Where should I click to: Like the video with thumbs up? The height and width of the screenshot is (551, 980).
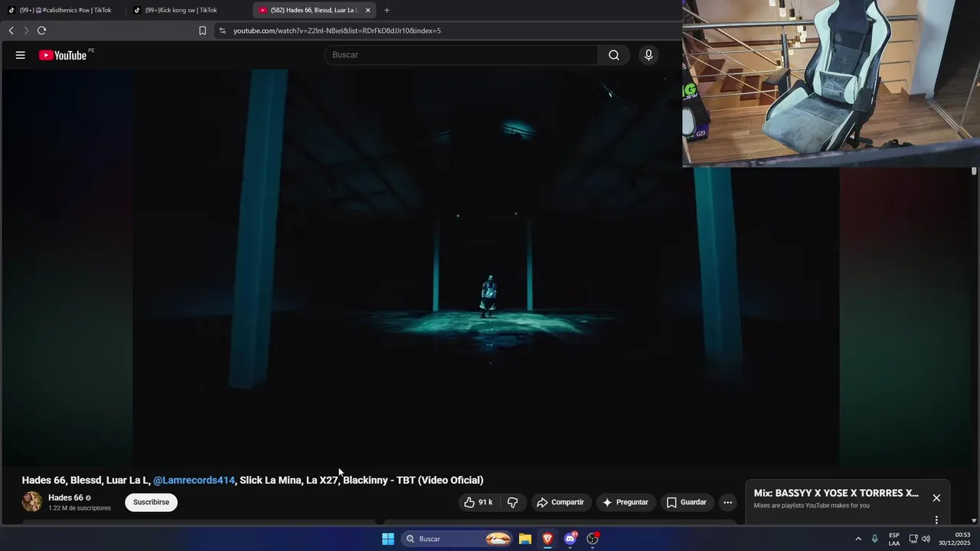point(479,502)
